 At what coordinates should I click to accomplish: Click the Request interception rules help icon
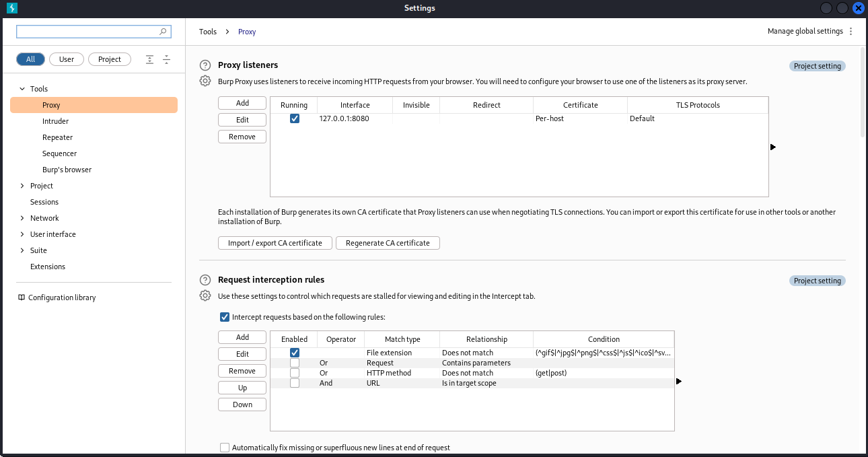tap(205, 280)
